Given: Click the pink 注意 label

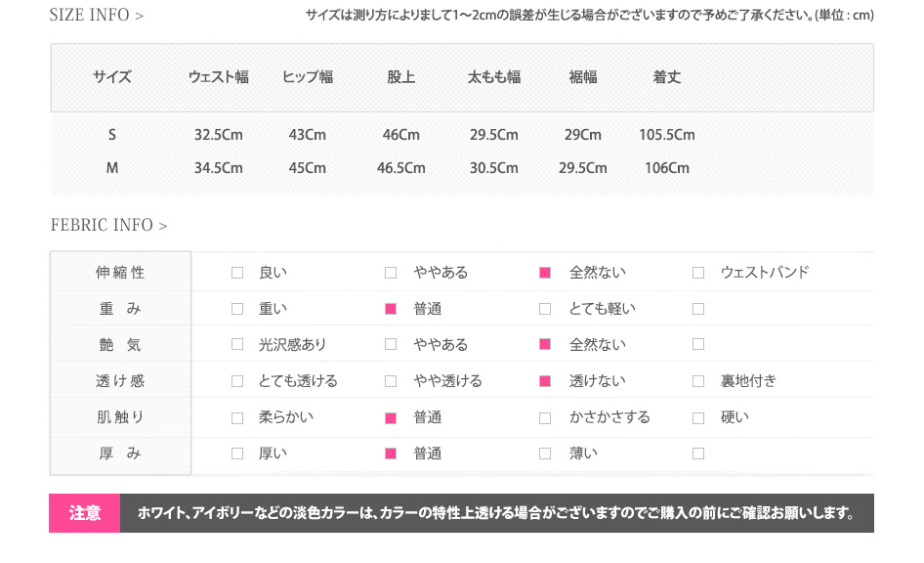Looking at the screenshot, I should point(85,513).
